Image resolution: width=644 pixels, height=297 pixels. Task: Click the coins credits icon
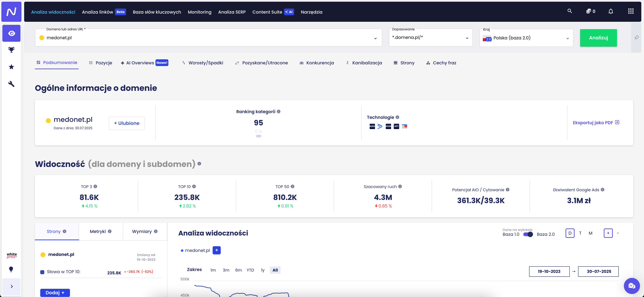(588, 11)
